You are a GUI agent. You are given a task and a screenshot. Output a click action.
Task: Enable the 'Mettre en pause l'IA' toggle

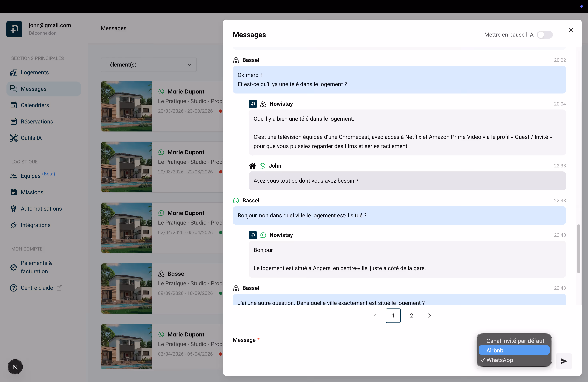pos(545,35)
